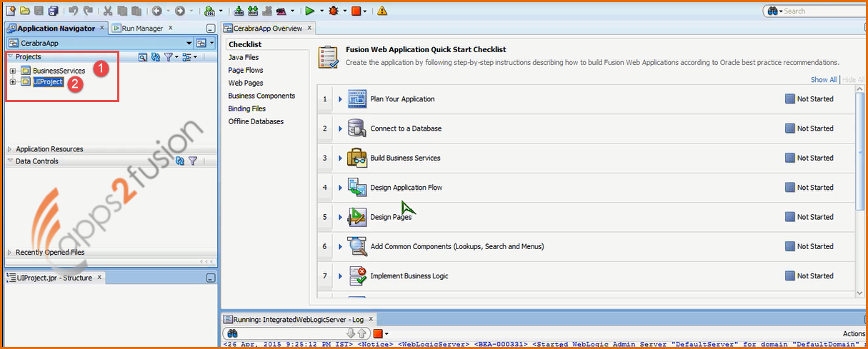Toggle Connect to a Database status box

coord(789,128)
